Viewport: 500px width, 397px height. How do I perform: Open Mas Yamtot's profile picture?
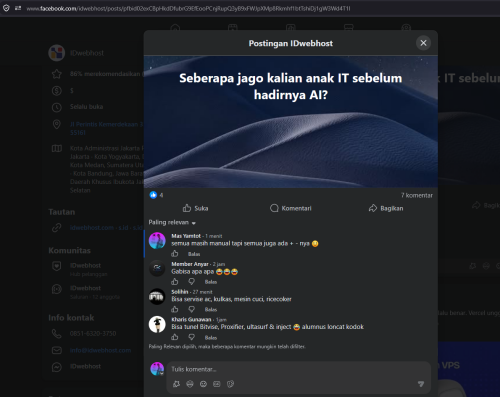click(x=157, y=241)
